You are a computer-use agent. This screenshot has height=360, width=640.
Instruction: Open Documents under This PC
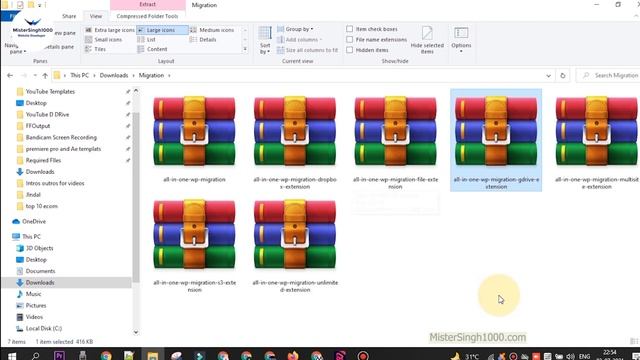coord(40,271)
